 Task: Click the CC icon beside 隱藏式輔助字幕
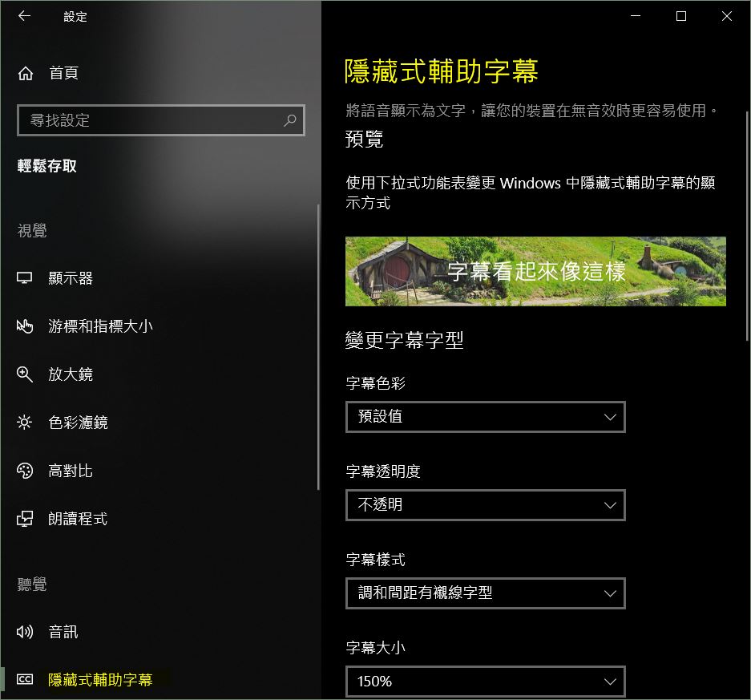tap(24, 679)
